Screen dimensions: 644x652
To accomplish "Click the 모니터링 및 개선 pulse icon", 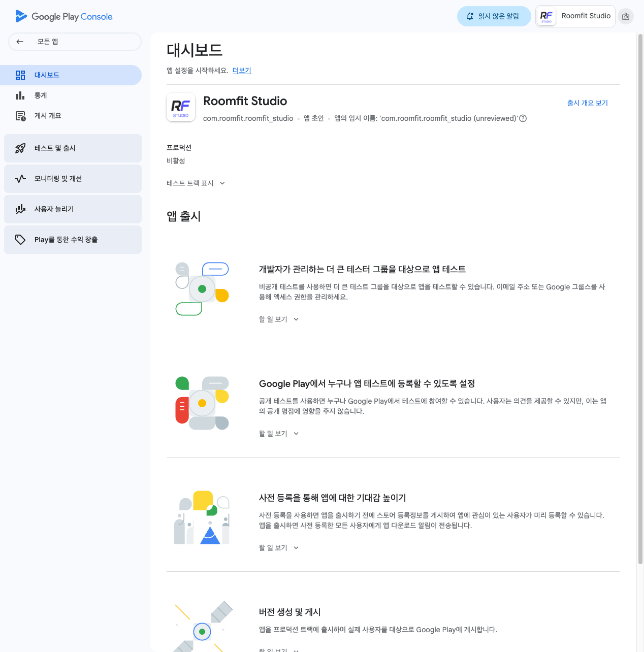I will click(x=20, y=179).
